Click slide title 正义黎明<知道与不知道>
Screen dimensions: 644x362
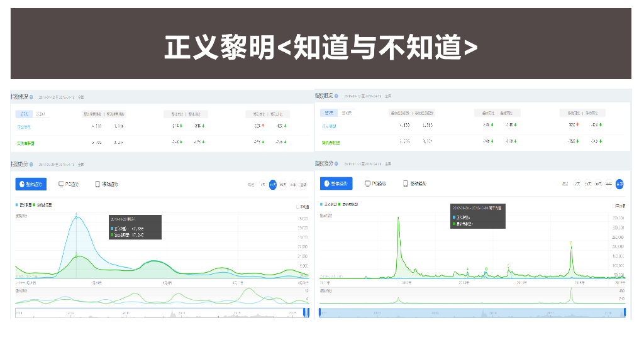[321, 47]
